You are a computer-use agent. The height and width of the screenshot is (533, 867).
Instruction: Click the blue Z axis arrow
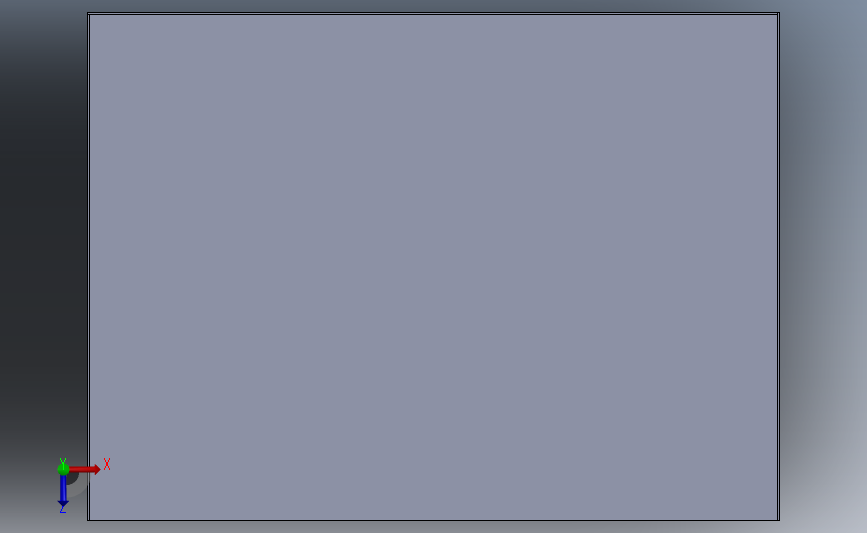[63, 491]
